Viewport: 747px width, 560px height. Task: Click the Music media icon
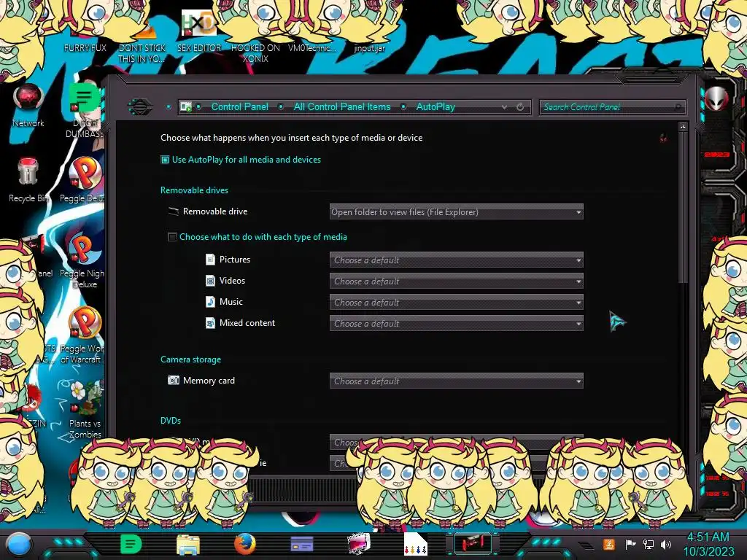tap(210, 301)
